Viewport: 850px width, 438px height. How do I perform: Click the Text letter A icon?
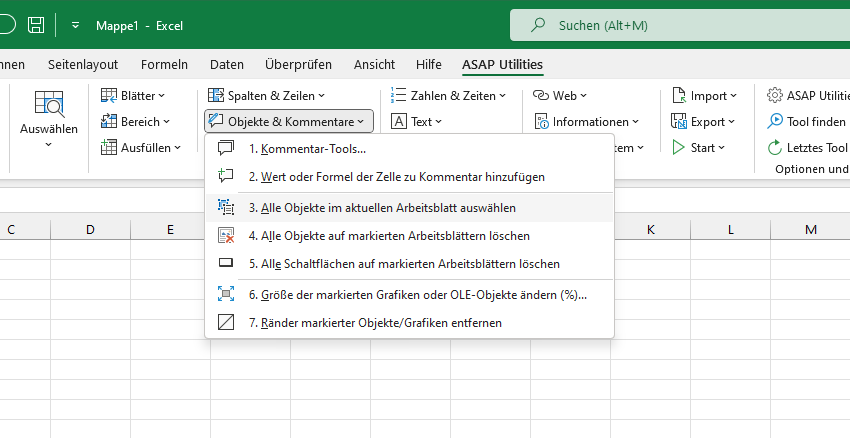coord(398,121)
